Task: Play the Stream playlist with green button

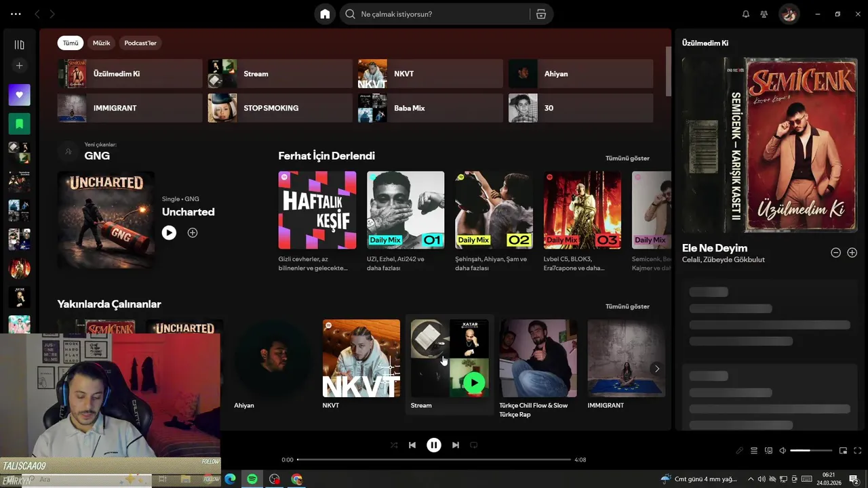Action: pos(475,383)
